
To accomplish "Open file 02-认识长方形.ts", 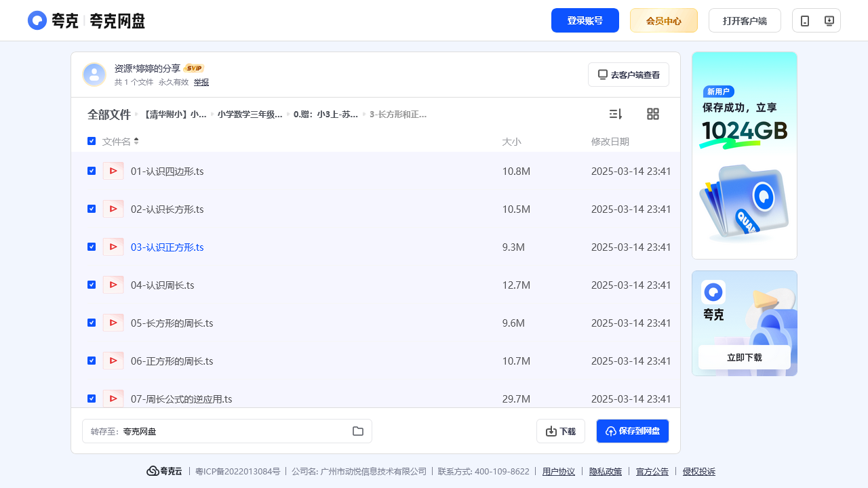I will [167, 209].
